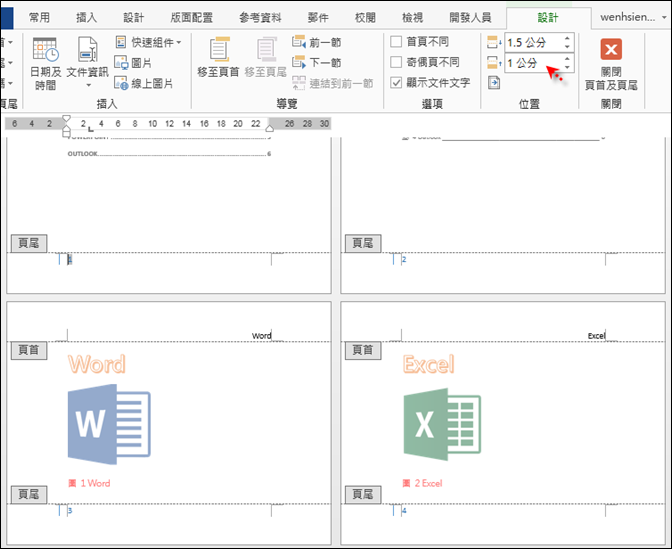
Task: Open the Developer (開發人員) tab
Action: coord(470,18)
